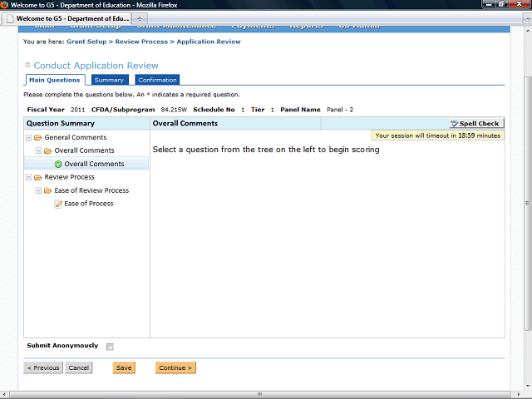Collapse the Ease of Review Process node
The height and width of the screenshot is (399, 532).
(39, 190)
